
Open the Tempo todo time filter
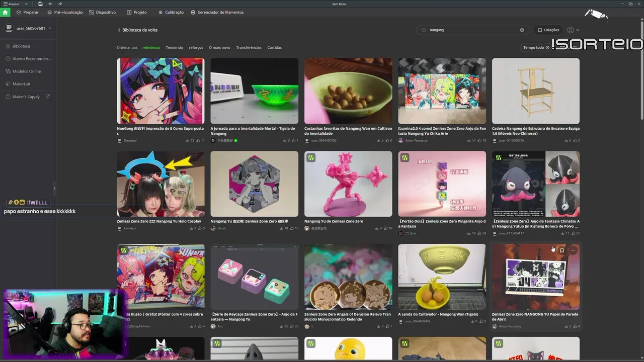(x=536, y=48)
